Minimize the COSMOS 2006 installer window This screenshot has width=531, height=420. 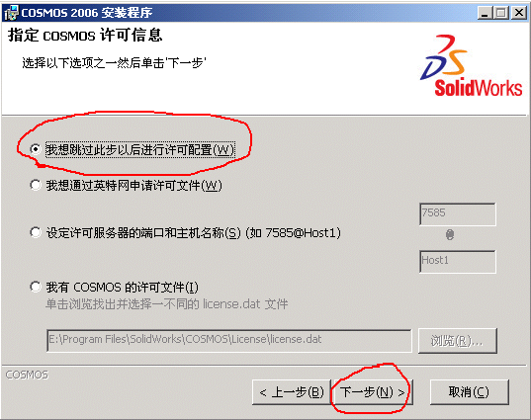point(485,13)
